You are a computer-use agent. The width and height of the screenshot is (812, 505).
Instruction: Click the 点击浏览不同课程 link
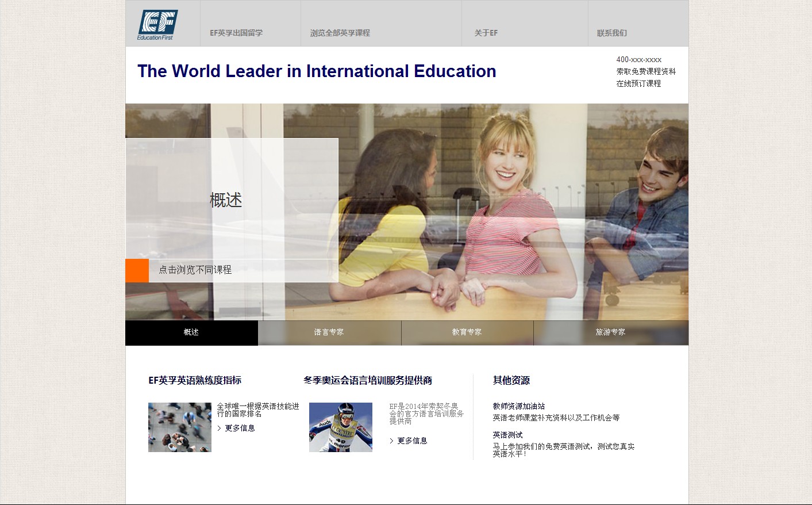(x=195, y=270)
